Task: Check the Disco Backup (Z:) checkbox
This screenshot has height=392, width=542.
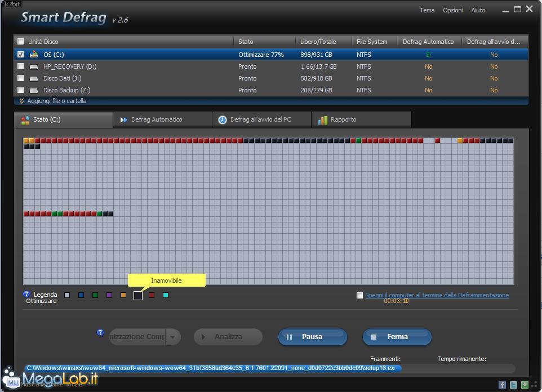Action: [21, 90]
